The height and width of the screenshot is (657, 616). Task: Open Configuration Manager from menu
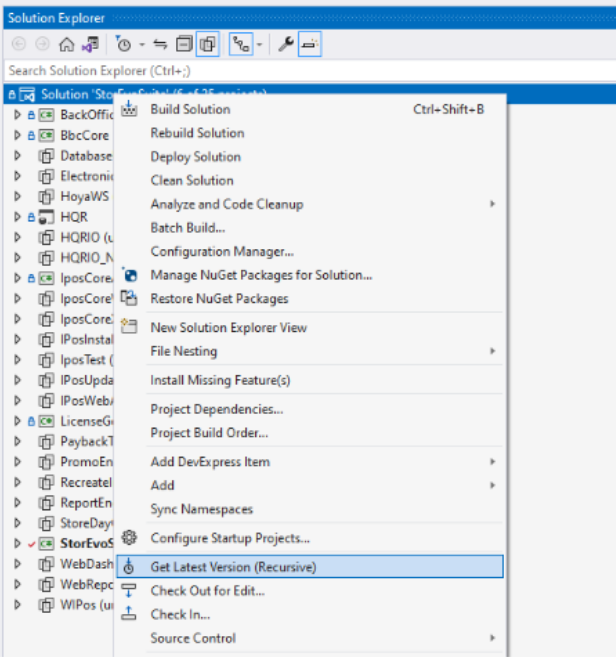click(310, 251)
